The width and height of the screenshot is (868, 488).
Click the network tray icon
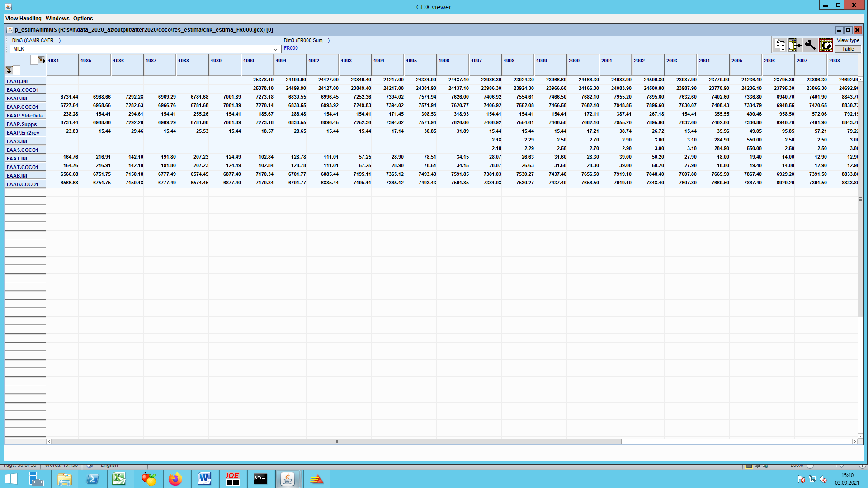tap(812, 479)
